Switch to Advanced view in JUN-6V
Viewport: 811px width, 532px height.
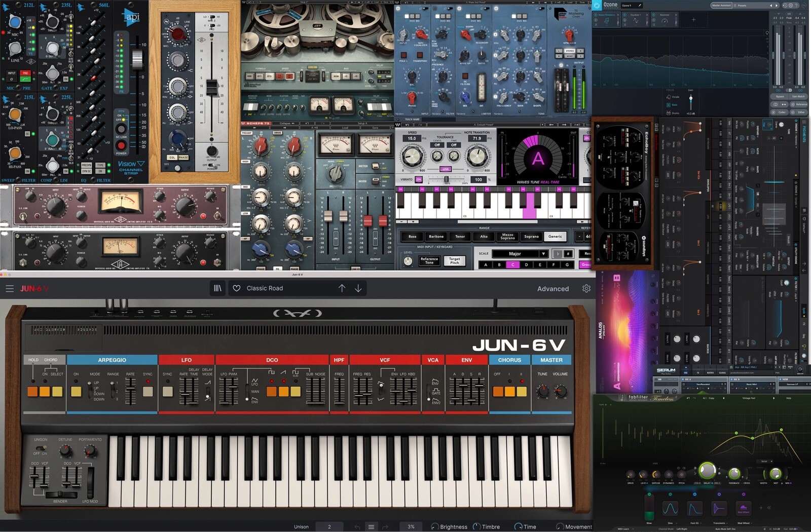click(552, 288)
